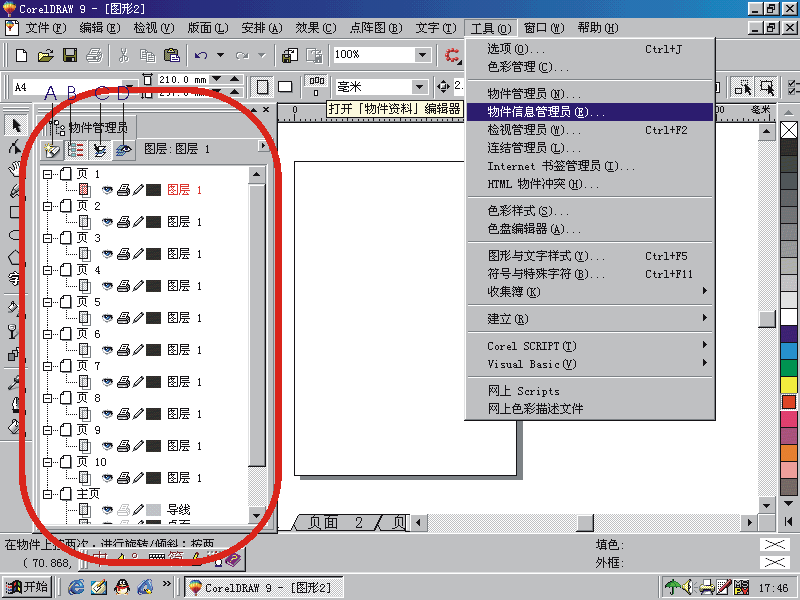Click the Print icon in the toolbar
The width and height of the screenshot is (800, 600).
point(94,55)
